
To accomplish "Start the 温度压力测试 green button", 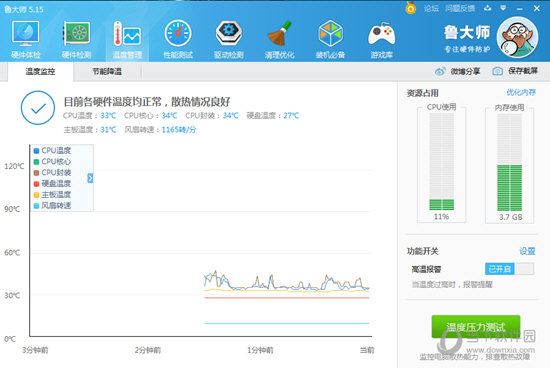I will (x=476, y=327).
